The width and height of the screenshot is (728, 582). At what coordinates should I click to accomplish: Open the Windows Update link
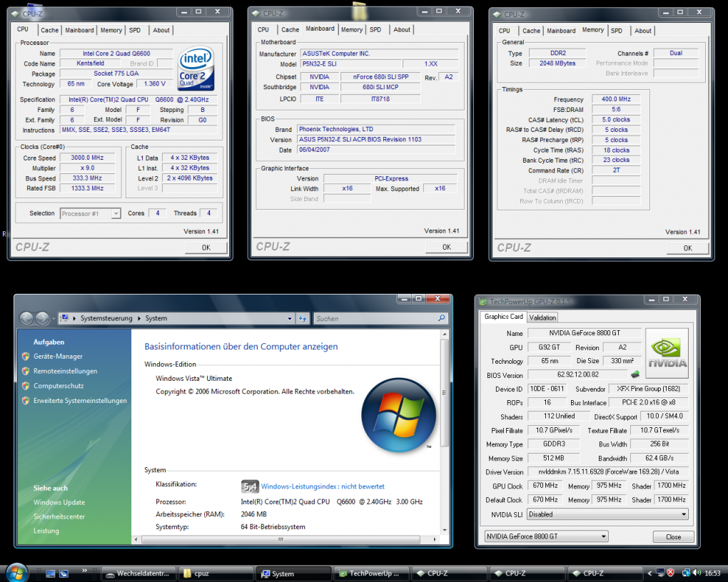[59, 502]
